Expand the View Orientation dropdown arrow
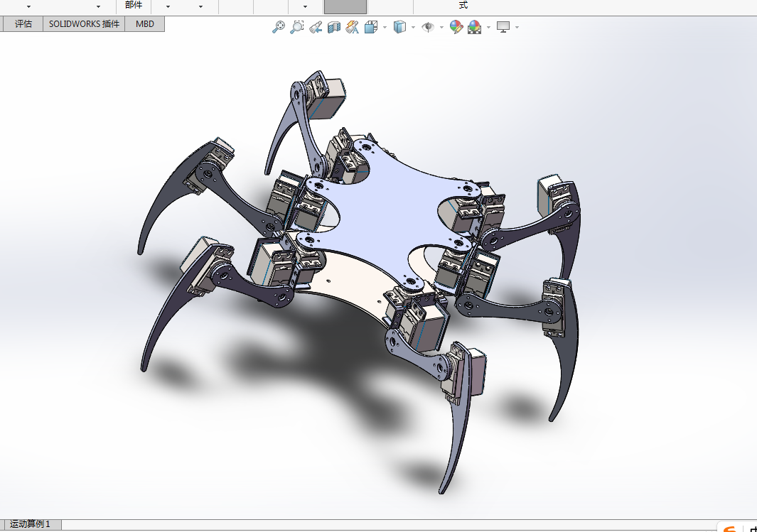This screenshot has width=757, height=532. click(x=385, y=28)
